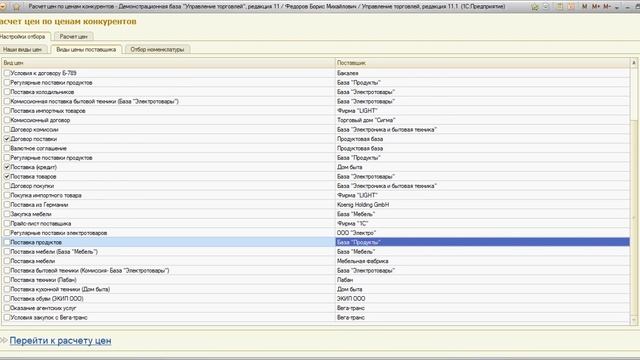640x360 pixels.
Task: Tick the Договор комиссии checkbox
Action: coord(7,129)
